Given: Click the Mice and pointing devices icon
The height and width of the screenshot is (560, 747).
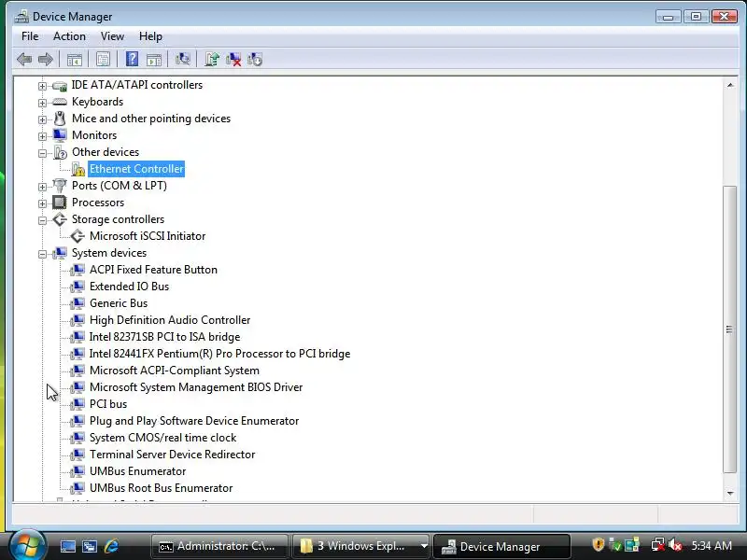Looking at the screenshot, I should point(60,119).
